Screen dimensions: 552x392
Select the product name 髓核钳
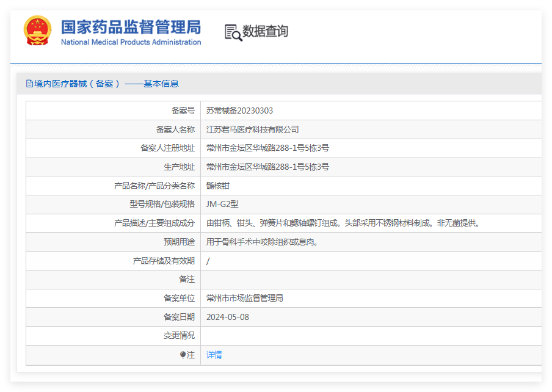coord(218,186)
